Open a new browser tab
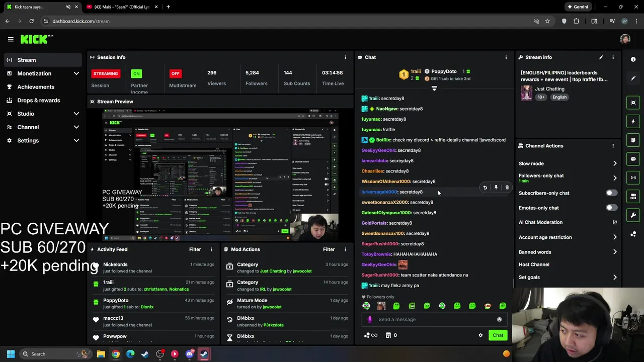The height and width of the screenshot is (362, 644). point(168,7)
